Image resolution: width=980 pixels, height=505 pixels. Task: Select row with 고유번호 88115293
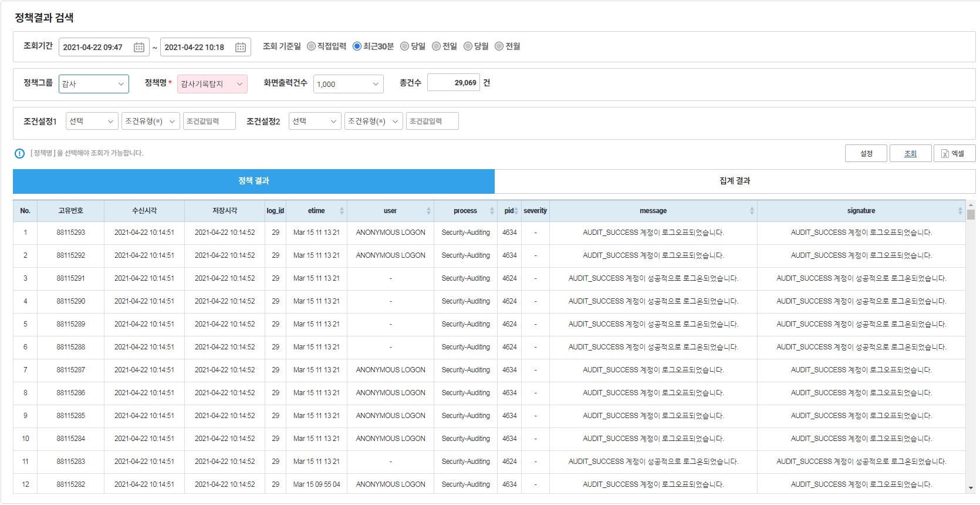pyautogui.click(x=489, y=233)
